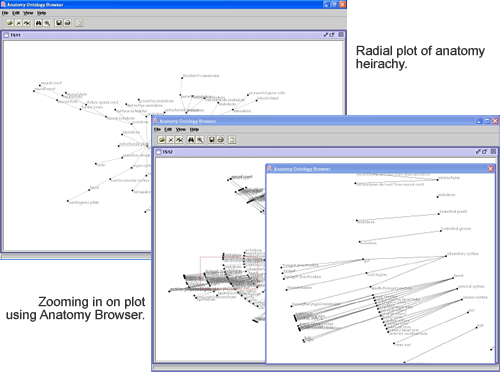500x375 pixels.
Task: Click printer icon in front window toolbar
Action: pos(220,140)
